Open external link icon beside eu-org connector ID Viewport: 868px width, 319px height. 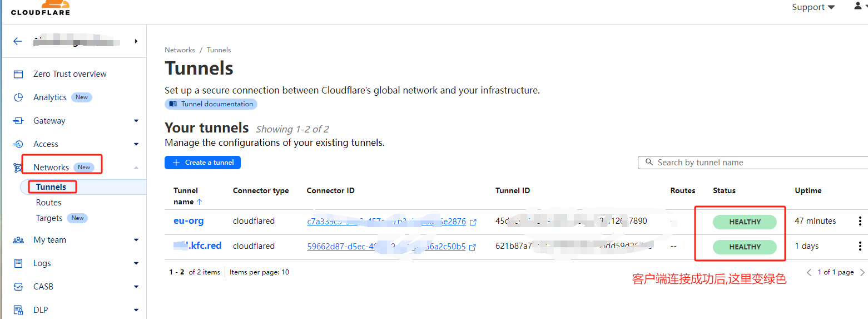(473, 222)
